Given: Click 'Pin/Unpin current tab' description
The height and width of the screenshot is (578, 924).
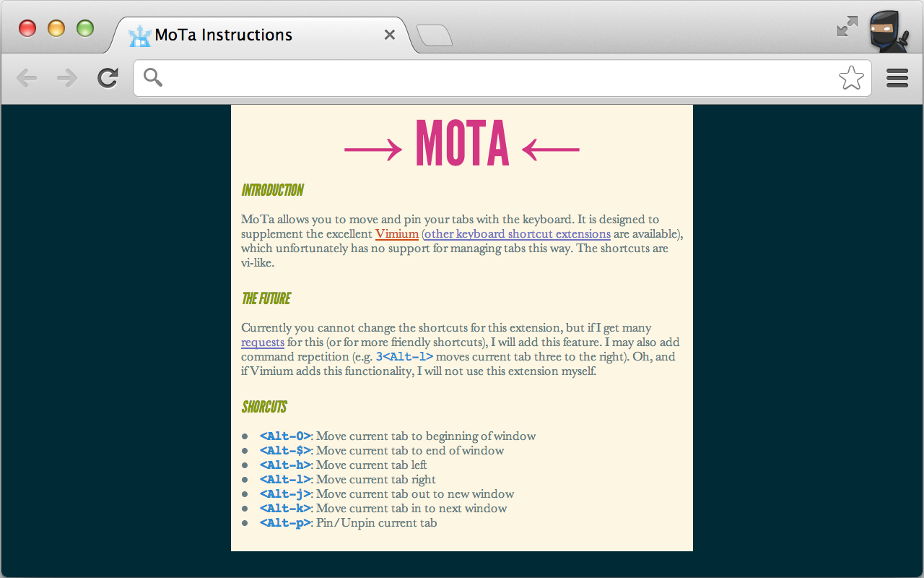Looking at the screenshot, I should [377, 523].
